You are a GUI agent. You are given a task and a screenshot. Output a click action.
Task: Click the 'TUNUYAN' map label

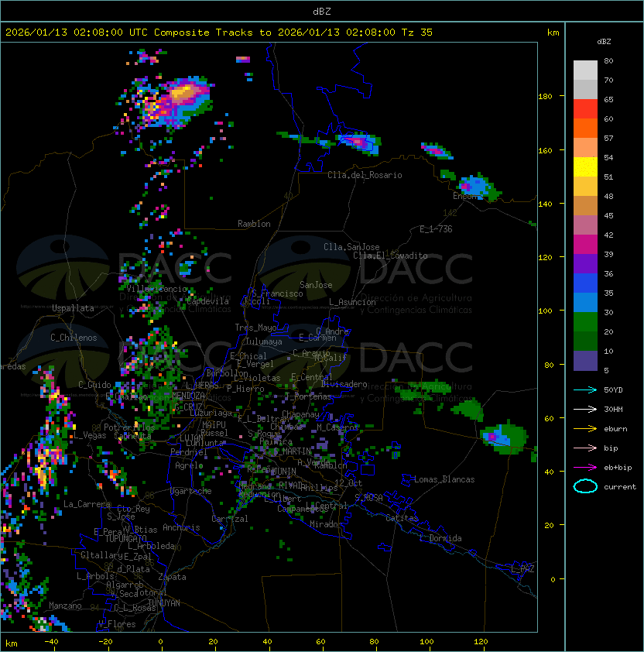pyautogui.click(x=164, y=603)
